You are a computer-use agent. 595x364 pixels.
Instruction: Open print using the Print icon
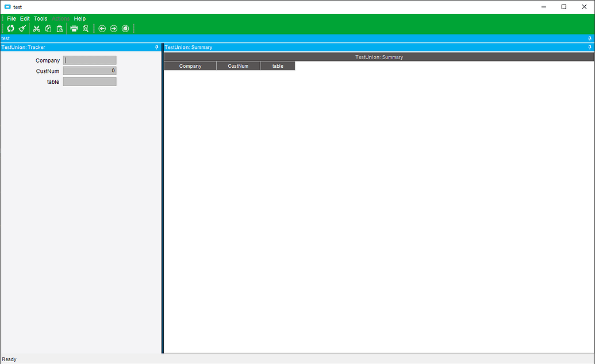pyautogui.click(x=74, y=28)
